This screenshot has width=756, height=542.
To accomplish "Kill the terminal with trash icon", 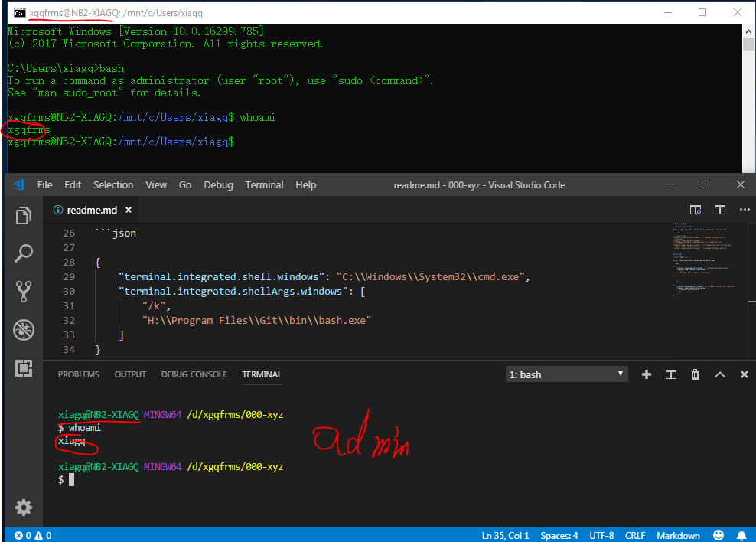I will click(695, 374).
